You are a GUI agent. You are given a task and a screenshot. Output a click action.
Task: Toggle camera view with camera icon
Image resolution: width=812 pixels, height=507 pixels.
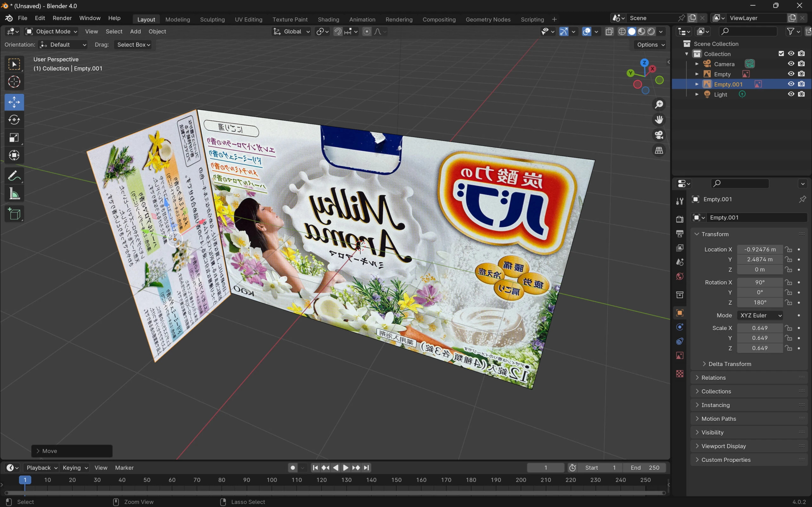click(659, 135)
